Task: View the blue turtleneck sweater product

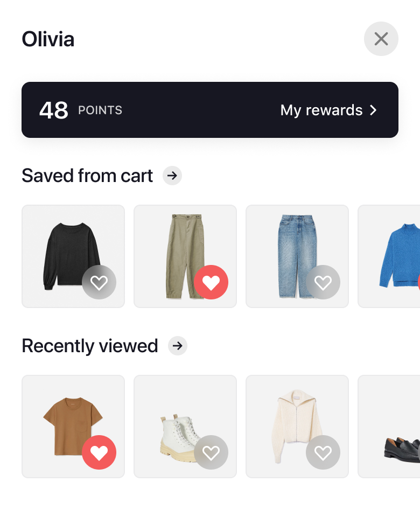Action: 389,256
